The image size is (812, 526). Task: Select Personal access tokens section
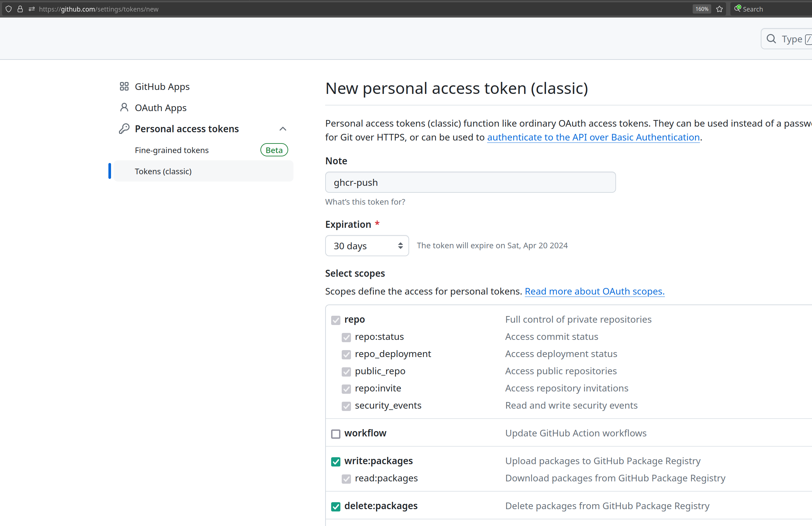187,129
